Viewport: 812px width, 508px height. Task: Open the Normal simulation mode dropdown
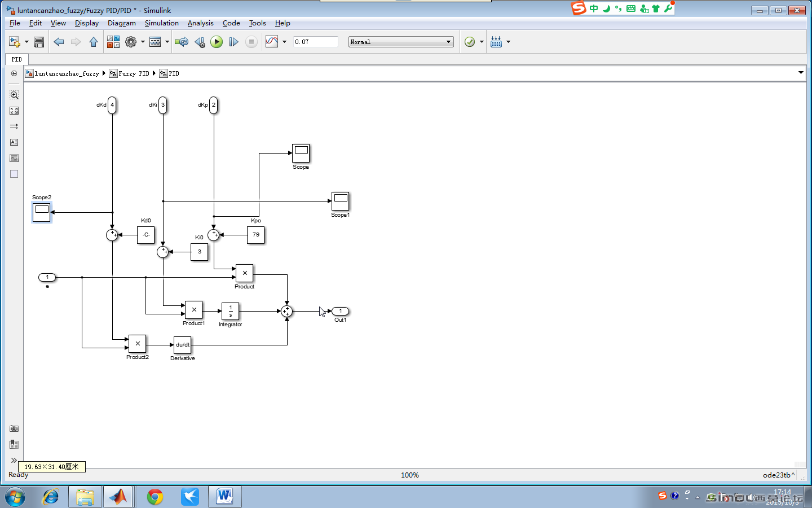point(401,42)
